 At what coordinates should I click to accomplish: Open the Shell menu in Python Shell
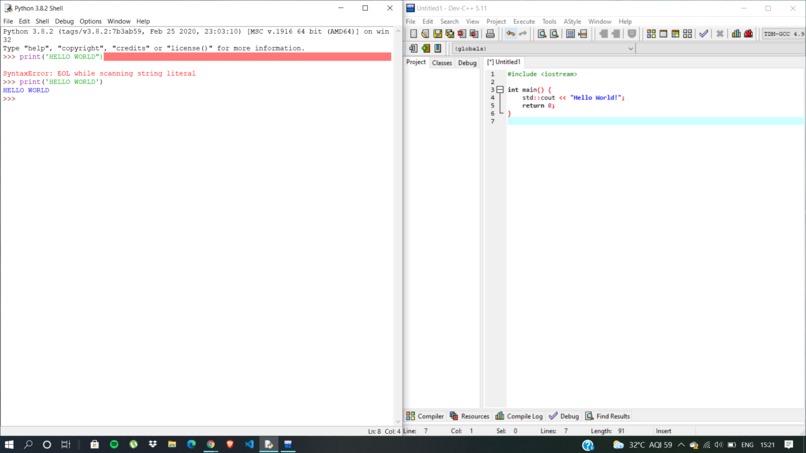pos(42,21)
